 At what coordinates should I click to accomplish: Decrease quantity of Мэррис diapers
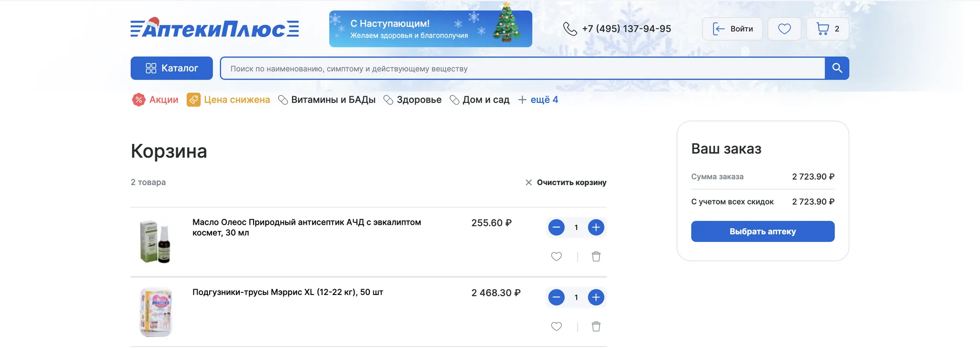coord(556,297)
